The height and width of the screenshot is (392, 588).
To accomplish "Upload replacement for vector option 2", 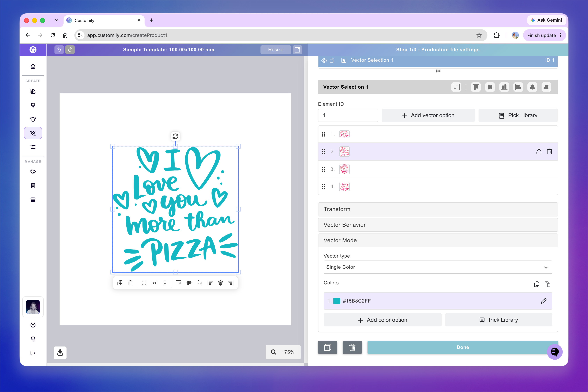I will pyautogui.click(x=539, y=152).
